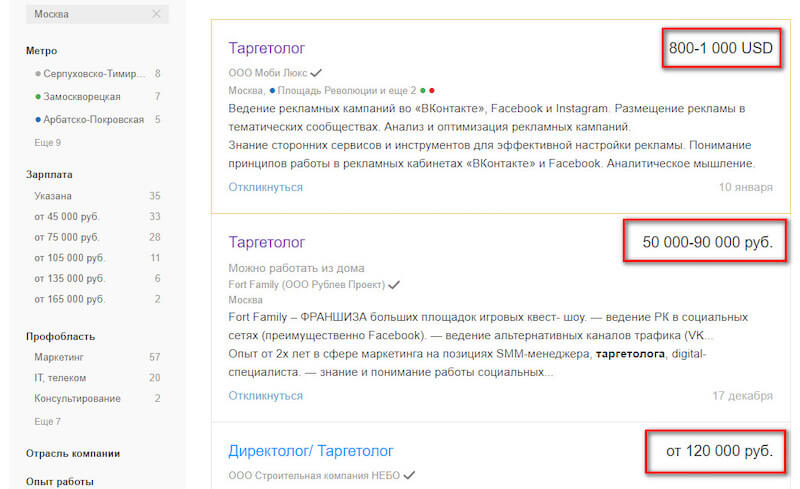Viewport: 800px width, 489px height.
Task: Open the Директолог/ Таргетолог vacancy title
Action: [311, 451]
